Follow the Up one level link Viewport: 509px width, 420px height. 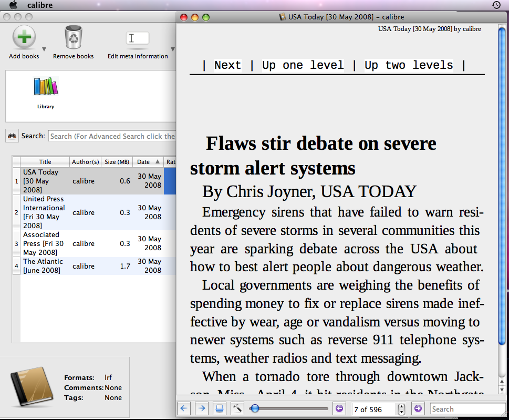[x=303, y=65]
